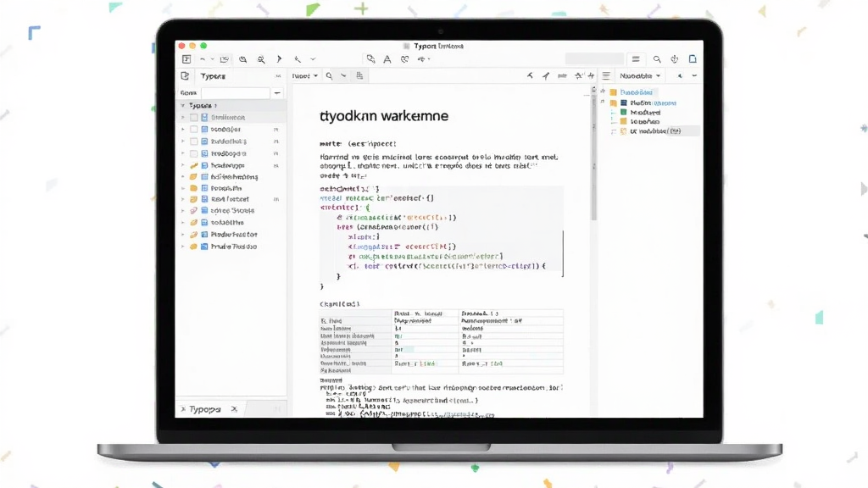This screenshot has width=868, height=488.
Task: Click the magnifier search icon at top right
Action: (x=657, y=59)
